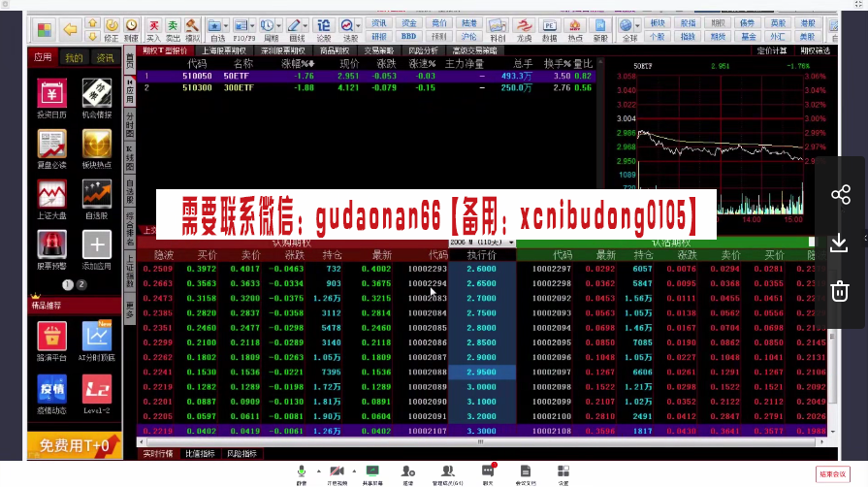The width and height of the screenshot is (868, 487).
Task: Expand the 全球 globe dropdown
Action: (637, 25)
